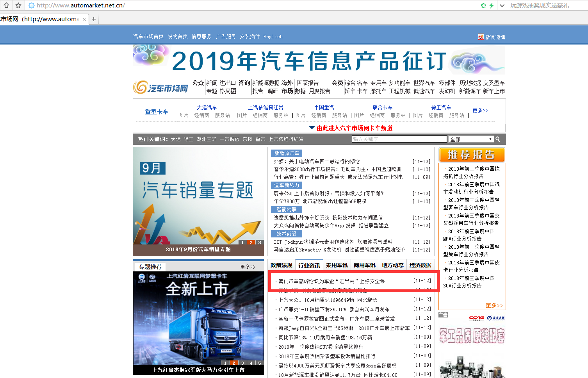Screen dimensions: 588x378
Task: Click the 江淮 logo in advertisement
Action: pyautogui.click(x=496, y=318)
